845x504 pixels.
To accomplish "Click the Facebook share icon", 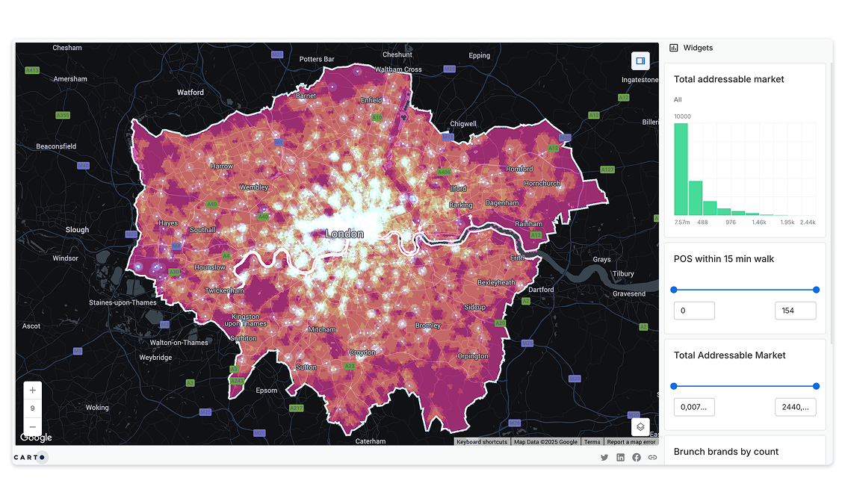I will (x=636, y=457).
